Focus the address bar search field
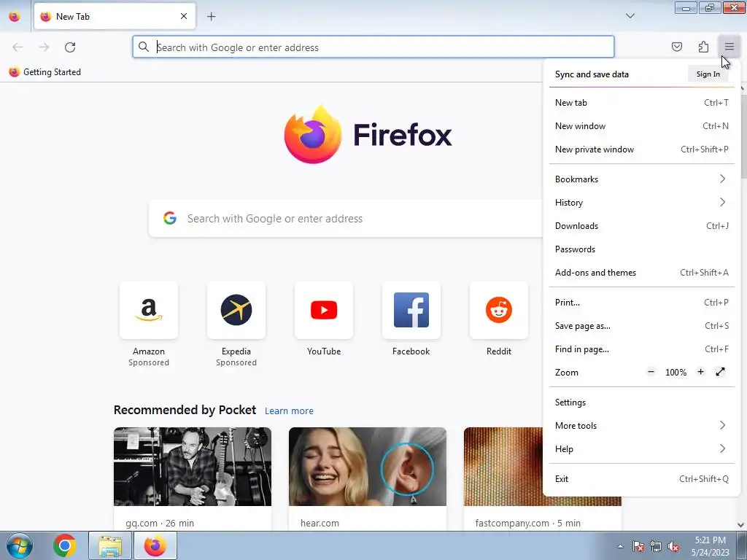 pos(373,47)
